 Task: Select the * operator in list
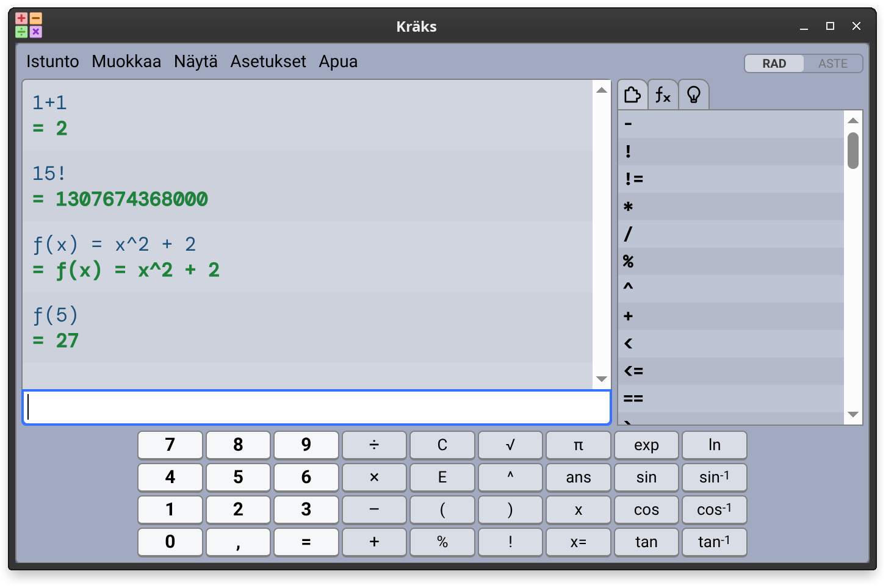coord(731,206)
